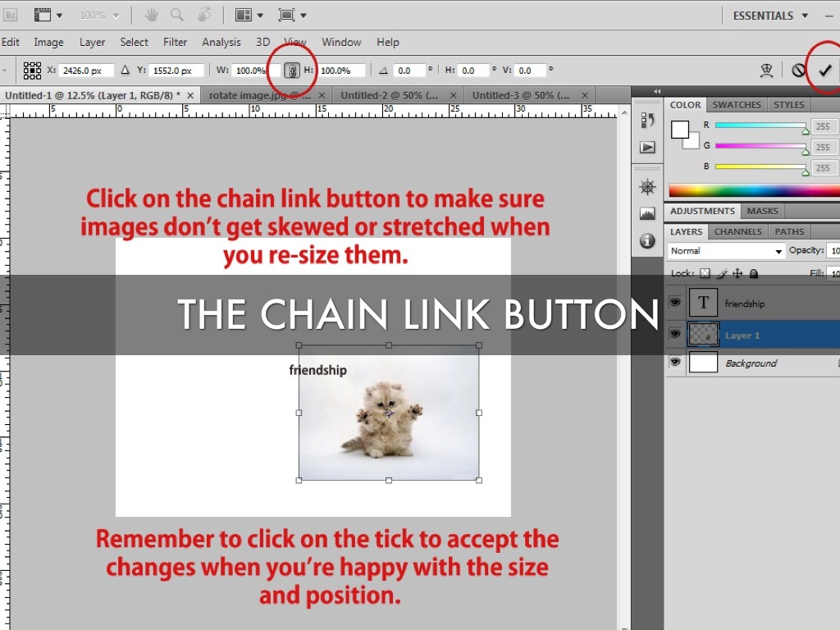Click the red channel slider
The image size is (840, 630).
760,126
